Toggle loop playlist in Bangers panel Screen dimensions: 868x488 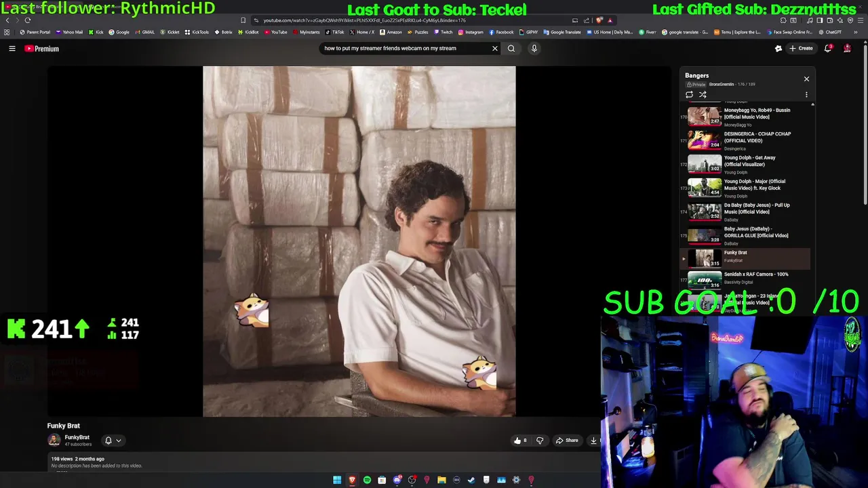690,95
